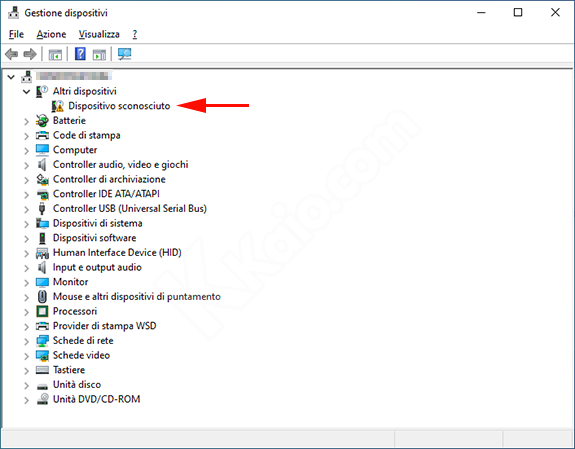Screen dimensions: 575x449
Task: Select Input e output audio row
Action: (x=97, y=267)
